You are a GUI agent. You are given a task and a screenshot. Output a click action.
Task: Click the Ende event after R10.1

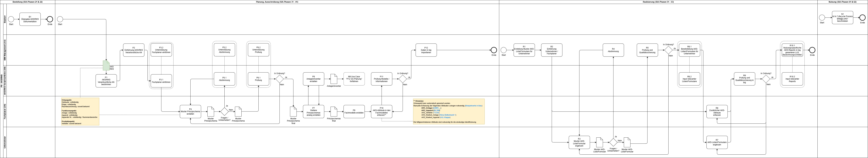812,50
